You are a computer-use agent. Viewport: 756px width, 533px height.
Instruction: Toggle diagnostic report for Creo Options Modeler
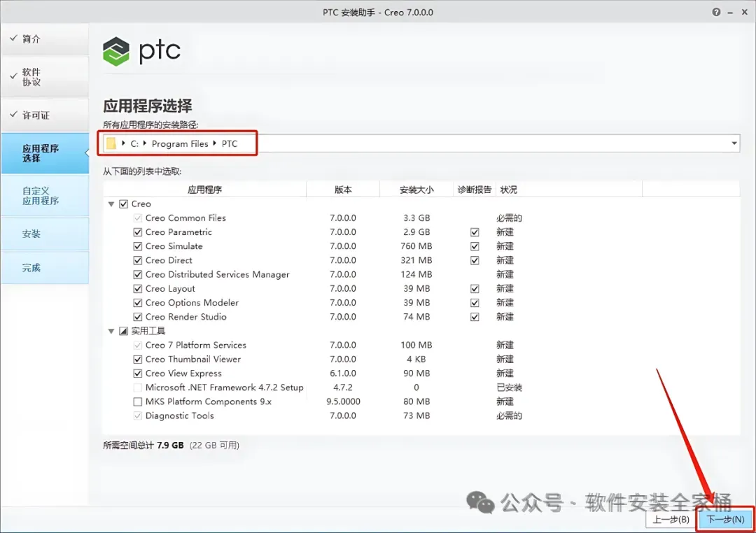coord(475,303)
